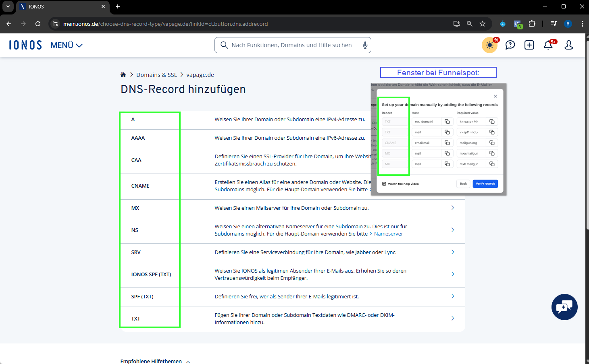Viewport: 589px width, 364px height.
Task: Open the chat assistant bubble
Action: (564, 307)
